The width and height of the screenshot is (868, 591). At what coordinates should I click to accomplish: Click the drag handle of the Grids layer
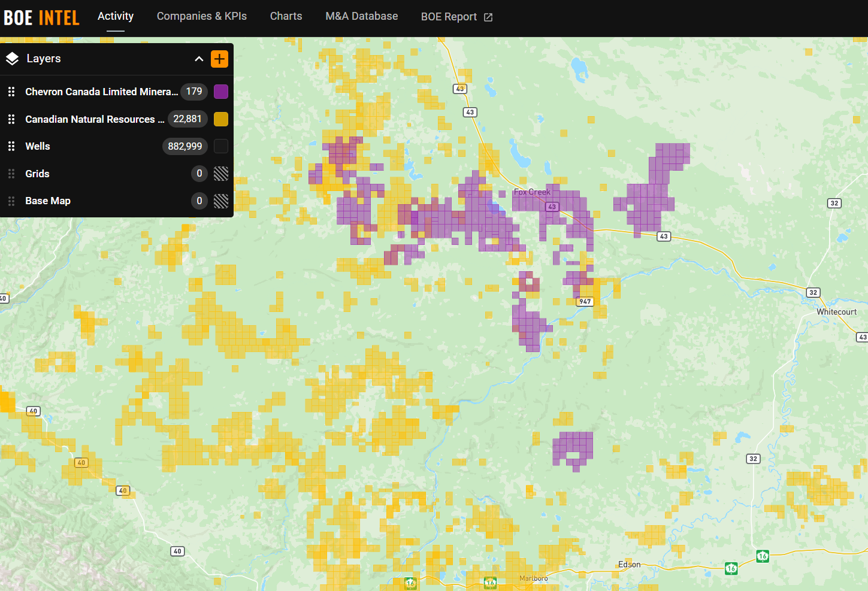click(11, 174)
